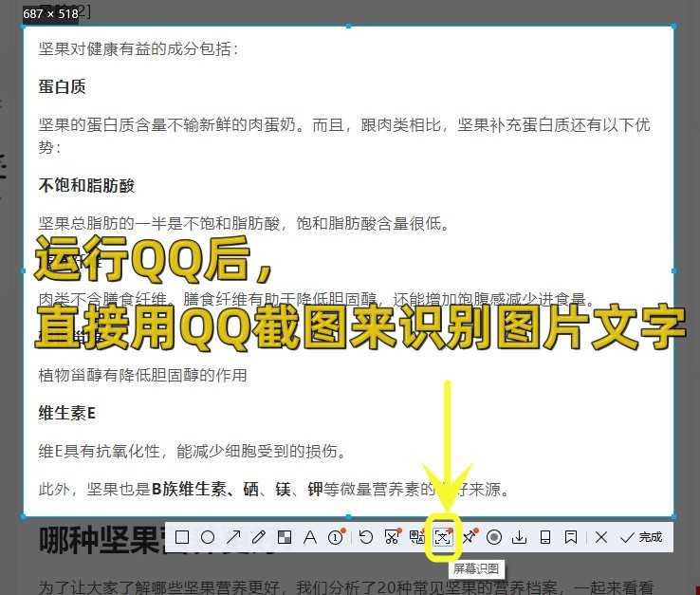Start long scrolling screenshot (scissors icon)

pos(392,537)
